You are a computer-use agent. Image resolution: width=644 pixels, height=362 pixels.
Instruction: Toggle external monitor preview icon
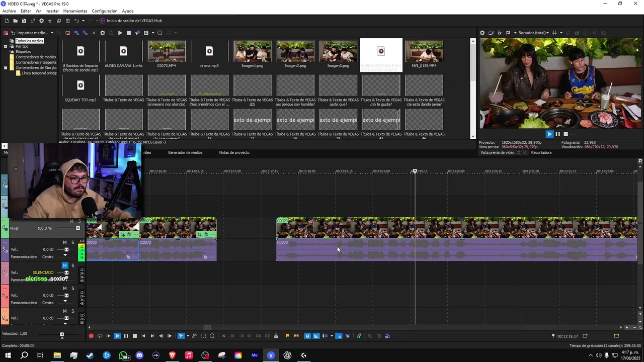[491, 33]
